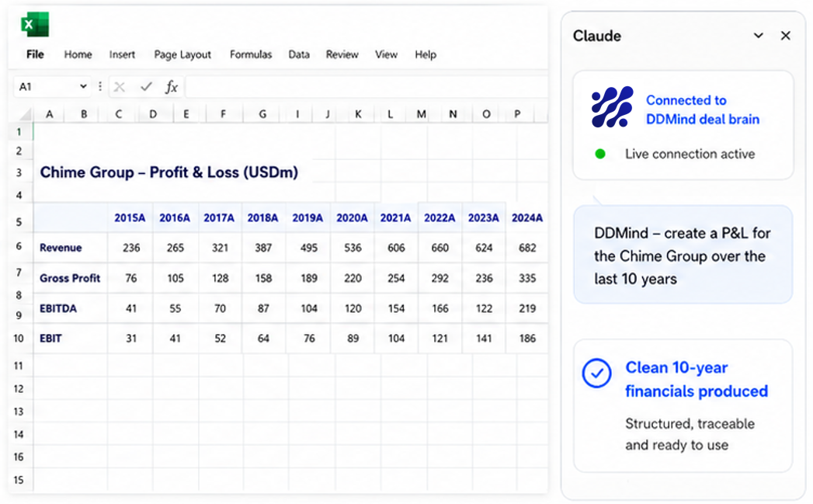Click the 'Structured, traceable and ready to use' text
Screen dimensions: 813x504
point(690,434)
